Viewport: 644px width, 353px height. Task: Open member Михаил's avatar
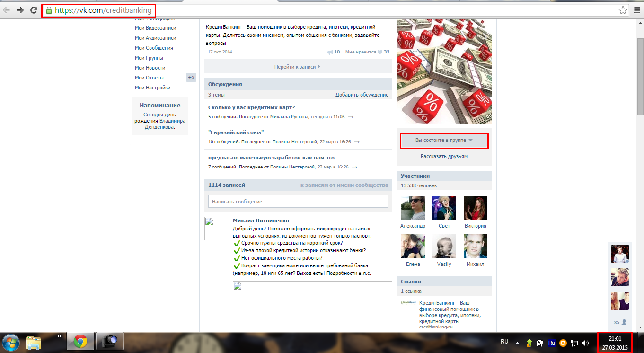coord(476,246)
